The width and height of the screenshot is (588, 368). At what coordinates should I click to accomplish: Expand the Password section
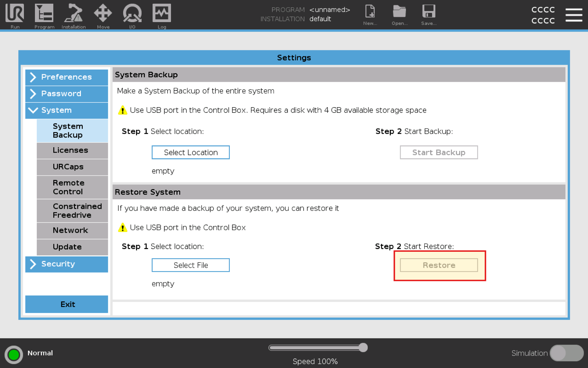[66, 94]
